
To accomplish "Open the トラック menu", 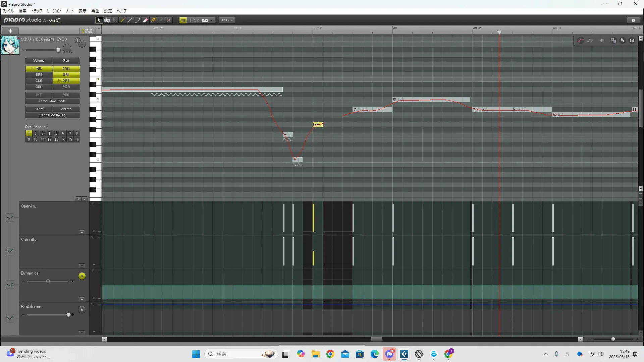I will (x=37, y=11).
